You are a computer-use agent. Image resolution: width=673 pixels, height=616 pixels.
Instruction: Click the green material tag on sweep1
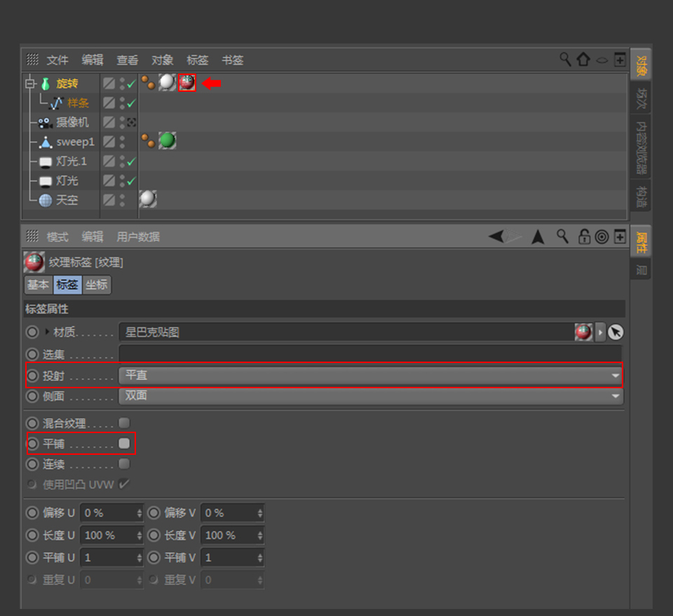point(167,142)
